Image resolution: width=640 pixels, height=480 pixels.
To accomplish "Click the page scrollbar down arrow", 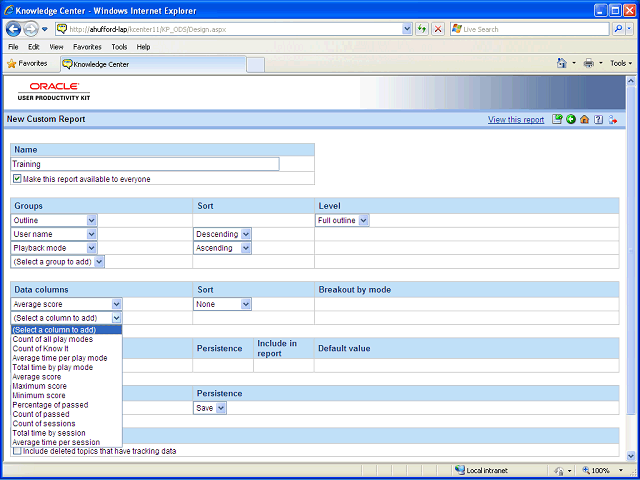I will (x=630, y=456).
